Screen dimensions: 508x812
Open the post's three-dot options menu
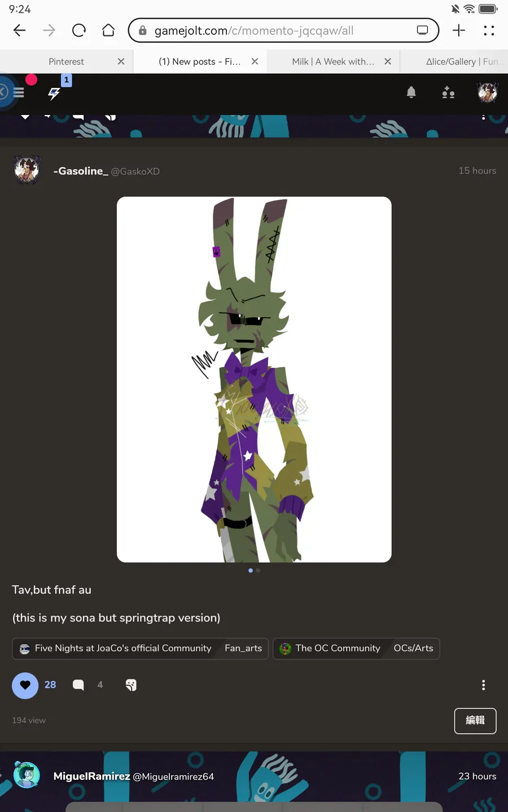(483, 685)
